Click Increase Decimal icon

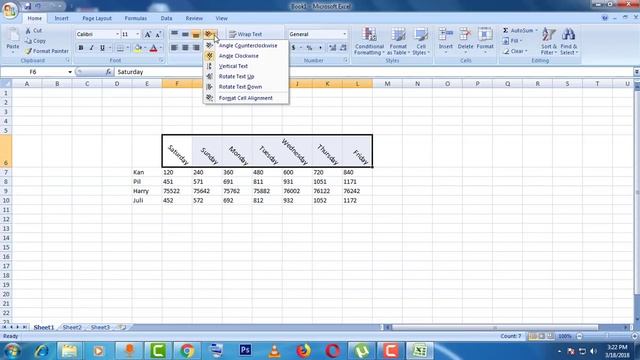pos(332,48)
